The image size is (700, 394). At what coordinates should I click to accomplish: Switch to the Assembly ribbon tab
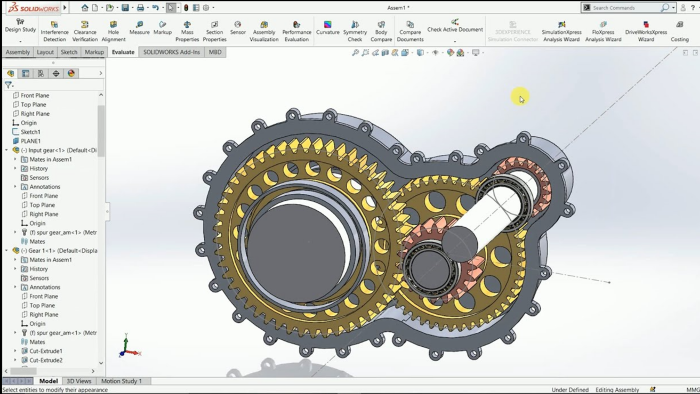pyautogui.click(x=18, y=52)
